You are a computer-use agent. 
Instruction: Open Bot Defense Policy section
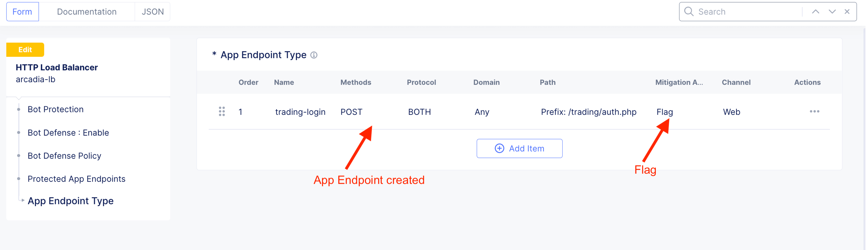tap(64, 156)
